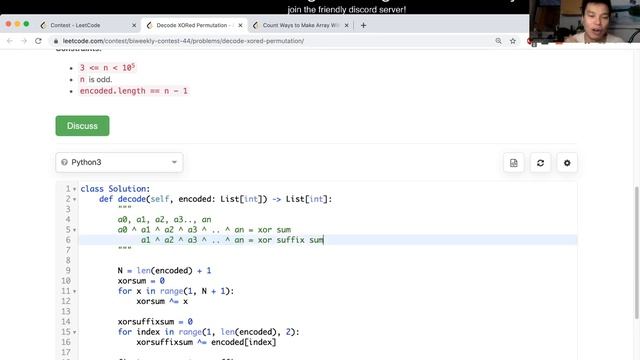Click the browser forward arrow
This screenshot has height=360, width=640.
(x=24, y=41)
